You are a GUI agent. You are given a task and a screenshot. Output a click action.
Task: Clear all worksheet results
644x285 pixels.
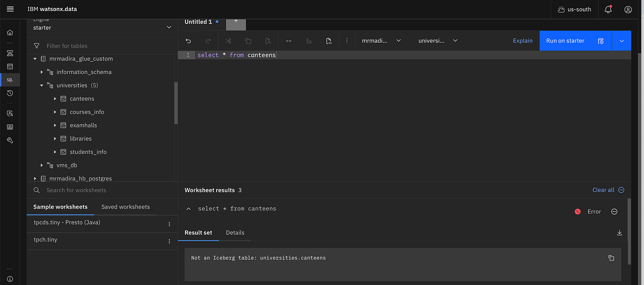click(608, 190)
